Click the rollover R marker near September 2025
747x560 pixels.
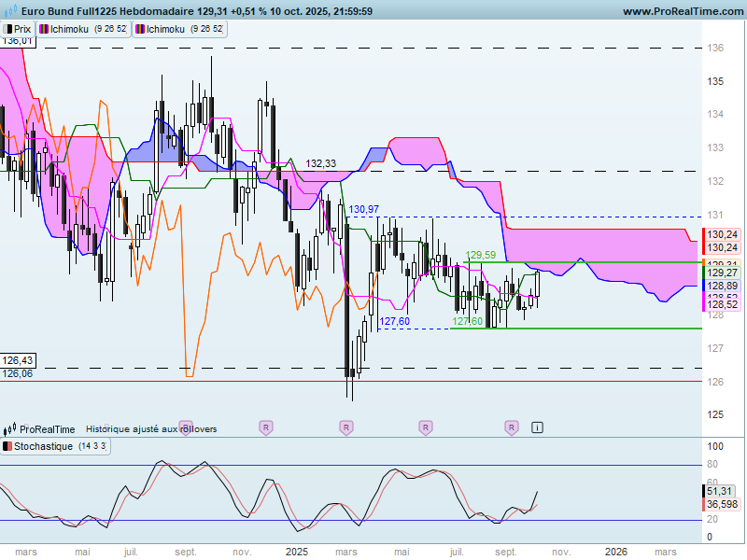512,427
